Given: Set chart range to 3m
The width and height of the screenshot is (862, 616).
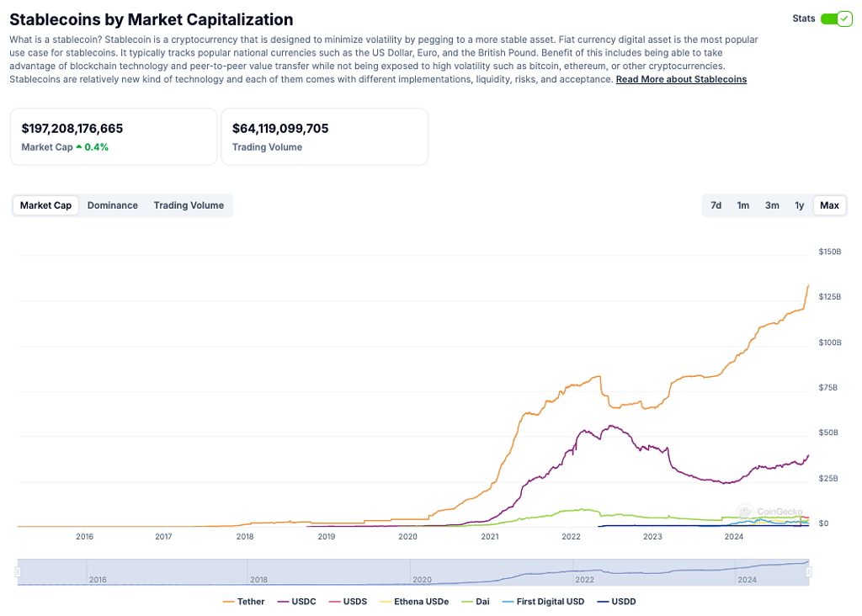Looking at the screenshot, I should (x=771, y=205).
